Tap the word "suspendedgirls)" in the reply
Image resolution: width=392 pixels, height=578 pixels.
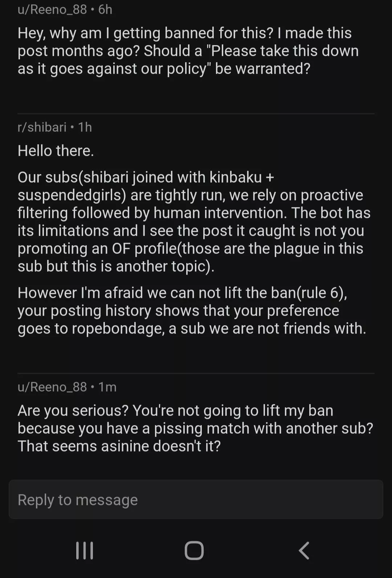click(x=72, y=195)
